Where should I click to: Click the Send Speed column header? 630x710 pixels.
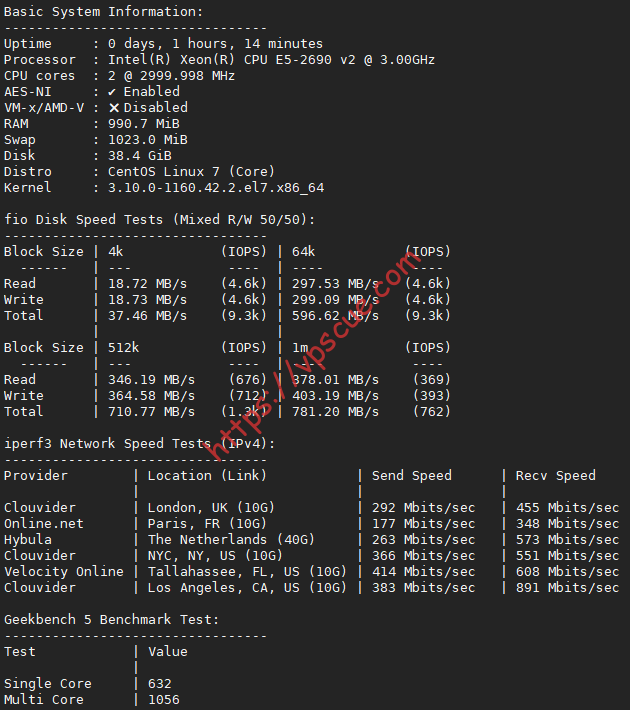(412, 475)
